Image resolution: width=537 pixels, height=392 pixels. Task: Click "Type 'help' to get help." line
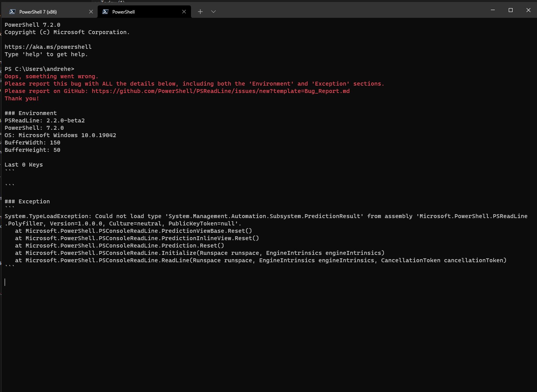(x=46, y=54)
